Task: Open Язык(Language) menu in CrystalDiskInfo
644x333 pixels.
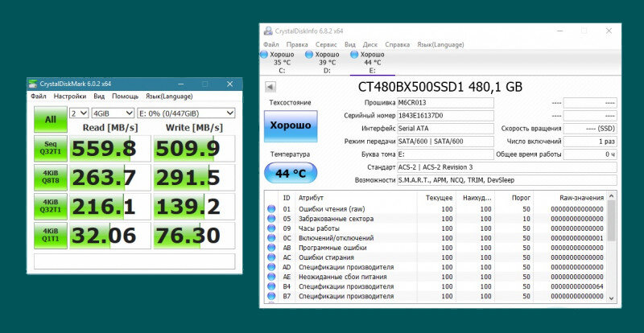Action: click(x=440, y=44)
